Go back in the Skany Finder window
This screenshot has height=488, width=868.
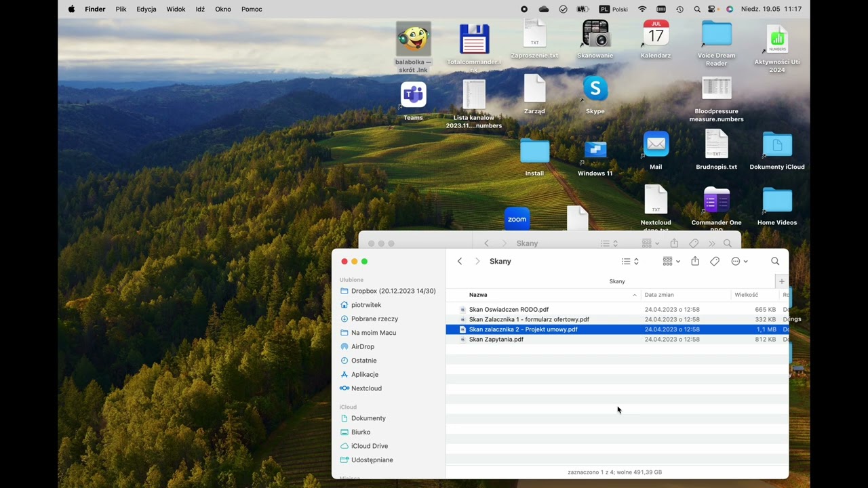point(460,261)
